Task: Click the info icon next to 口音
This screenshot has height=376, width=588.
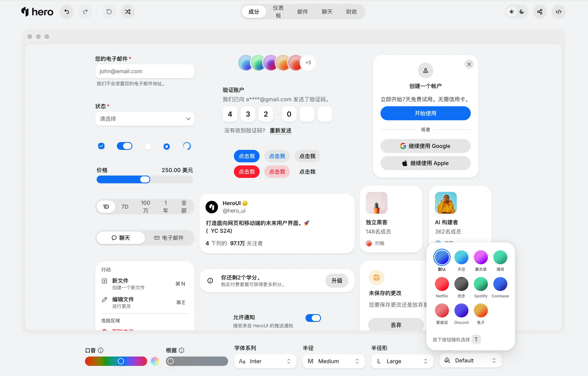Action: 101,350
